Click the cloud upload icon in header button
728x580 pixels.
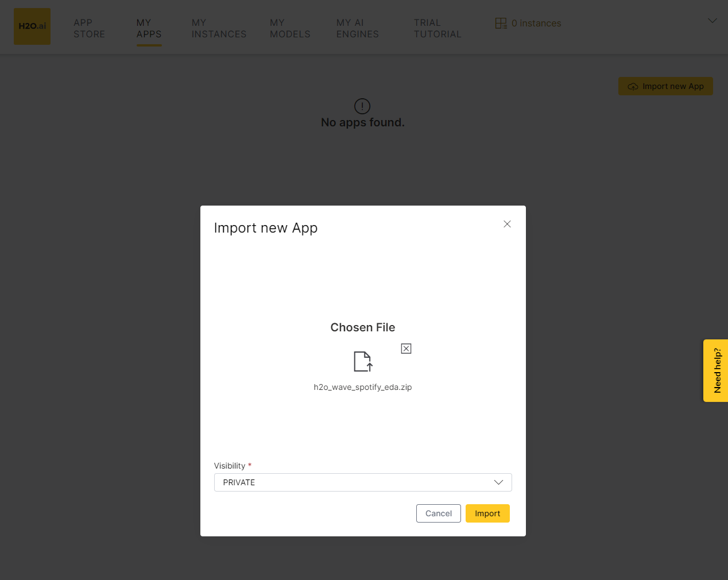633,87
